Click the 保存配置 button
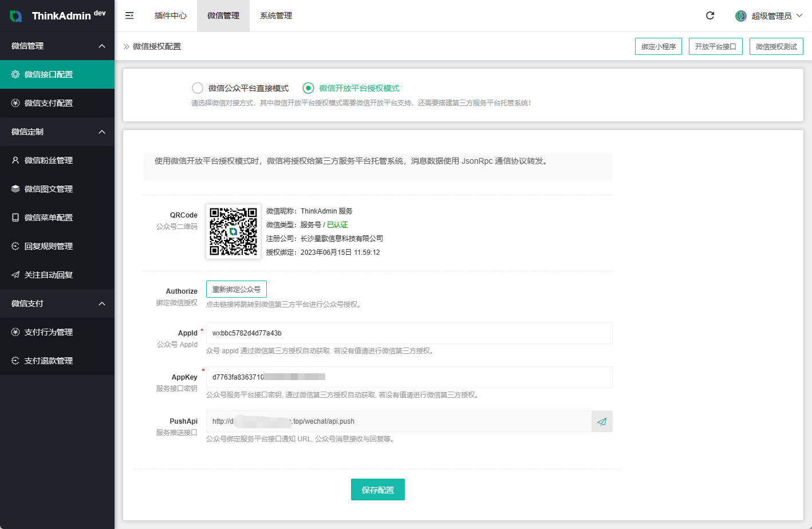The image size is (812, 529). pos(378,489)
